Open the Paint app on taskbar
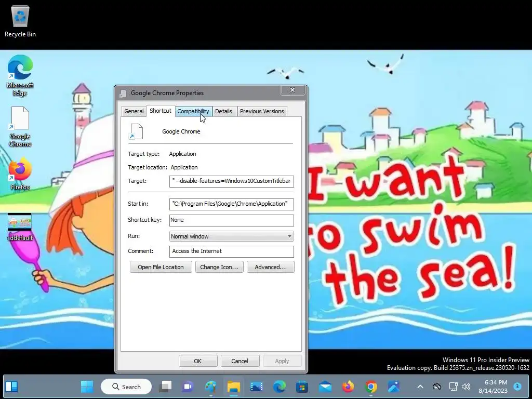This screenshot has height=399, width=532. pos(211,387)
